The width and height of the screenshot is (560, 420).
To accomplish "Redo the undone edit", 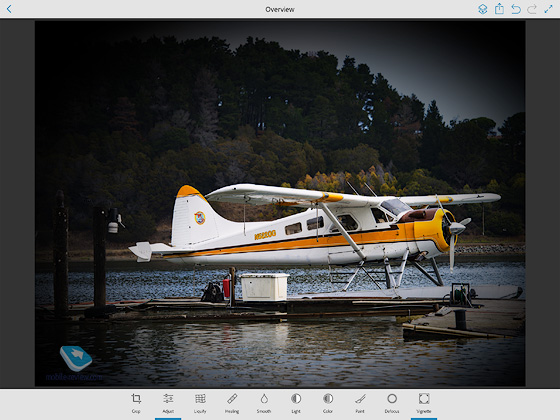I will [532, 9].
